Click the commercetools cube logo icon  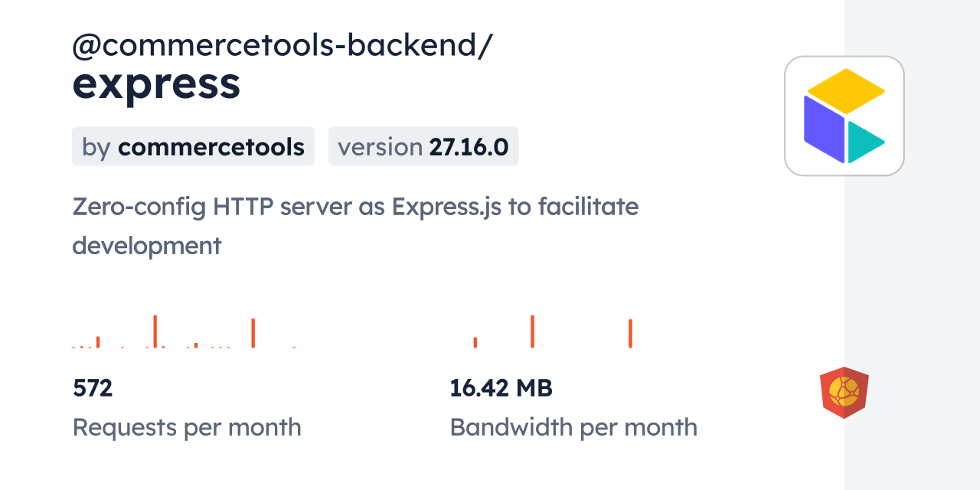(844, 116)
